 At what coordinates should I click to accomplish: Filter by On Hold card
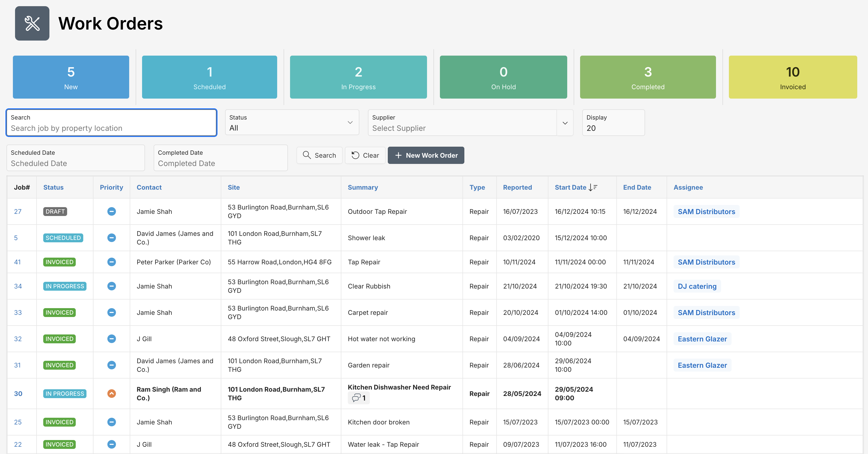503,77
